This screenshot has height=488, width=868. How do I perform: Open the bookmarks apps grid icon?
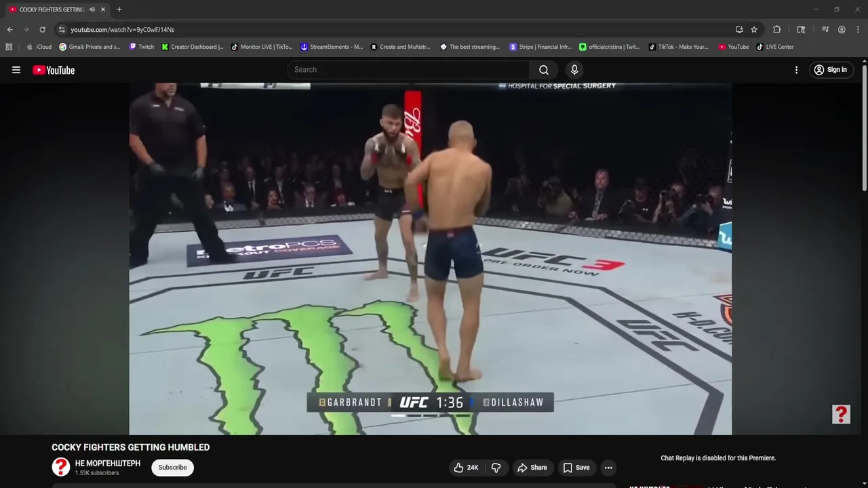click(x=9, y=47)
